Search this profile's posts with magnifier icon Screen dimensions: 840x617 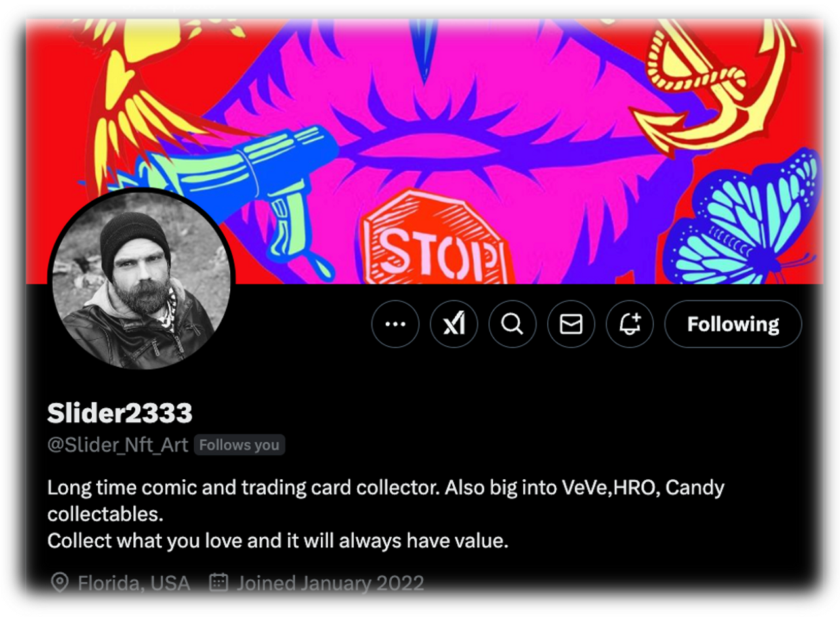coord(513,324)
